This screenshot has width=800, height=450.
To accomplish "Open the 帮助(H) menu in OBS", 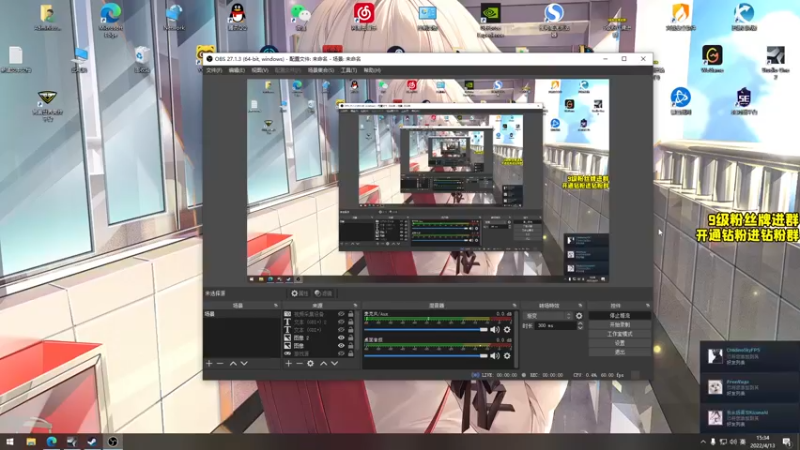I will [x=372, y=70].
